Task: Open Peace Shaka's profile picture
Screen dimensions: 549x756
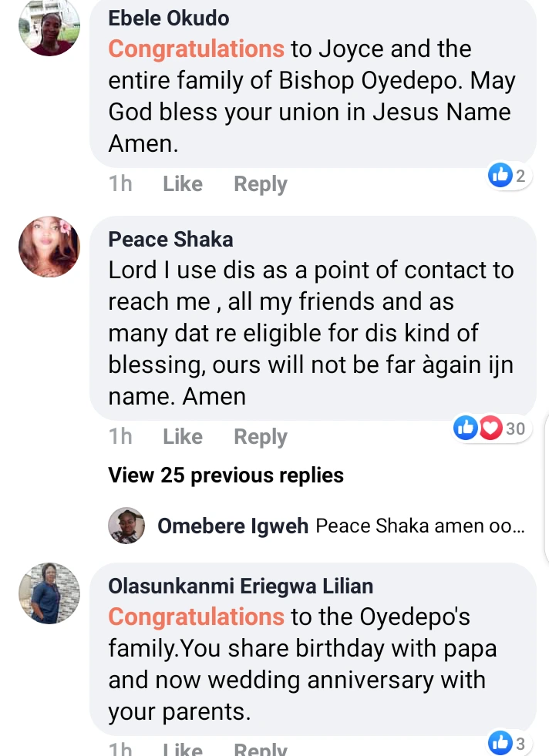Action: point(49,247)
